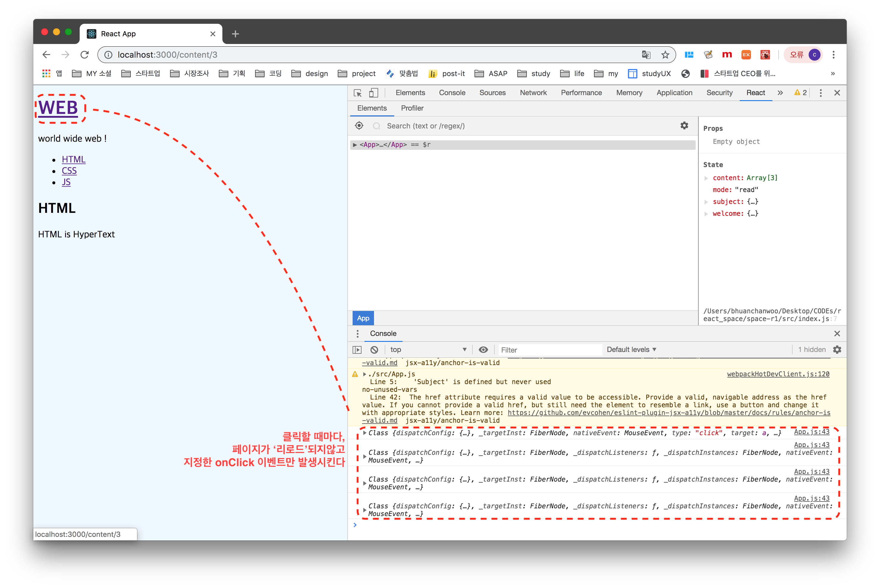
Task: Reload the page with refresh button
Action: point(85,55)
